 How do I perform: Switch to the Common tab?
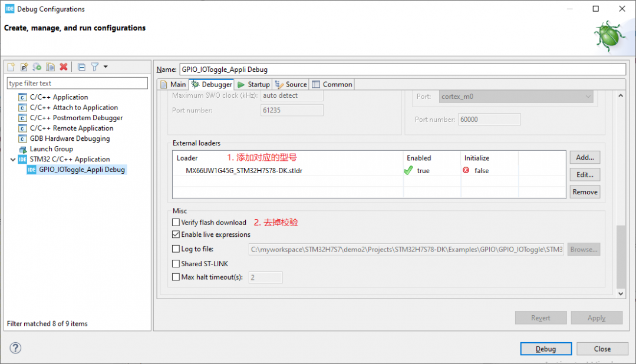coord(332,84)
